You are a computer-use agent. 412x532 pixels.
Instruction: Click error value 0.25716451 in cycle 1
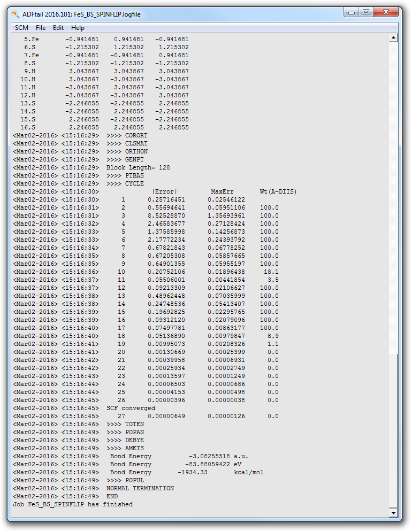(x=166, y=199)
